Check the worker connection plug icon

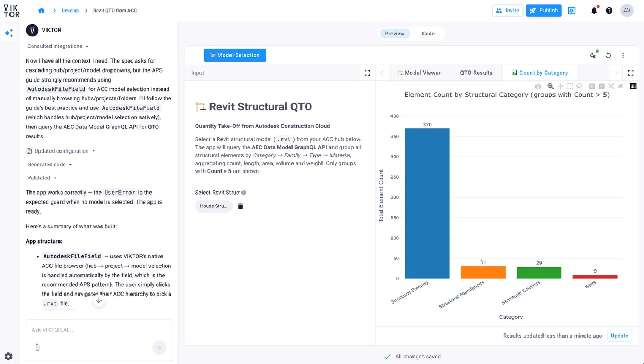(x=593, y=55)
